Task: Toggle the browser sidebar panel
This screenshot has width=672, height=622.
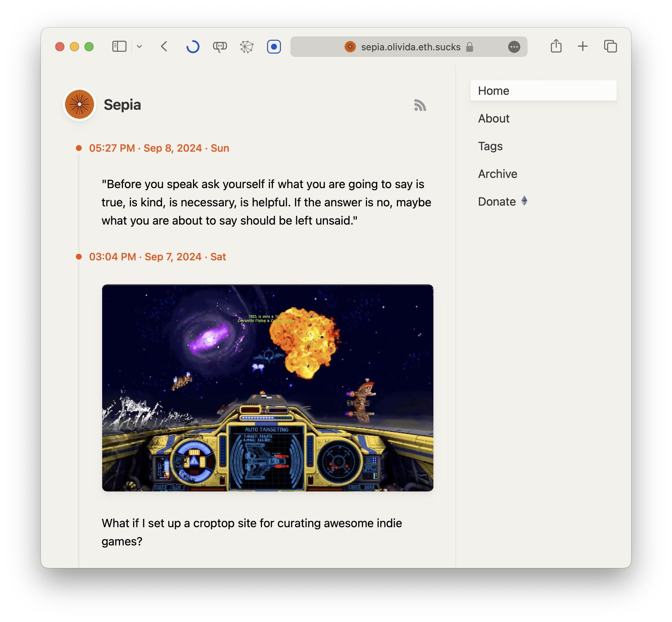Action: [119, 47]
